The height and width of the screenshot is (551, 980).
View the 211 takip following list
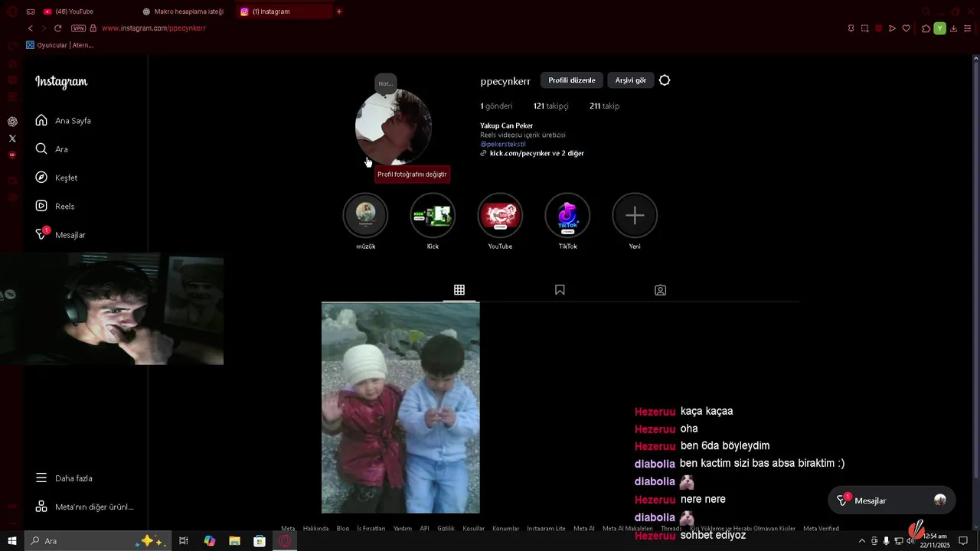point(605,106)
